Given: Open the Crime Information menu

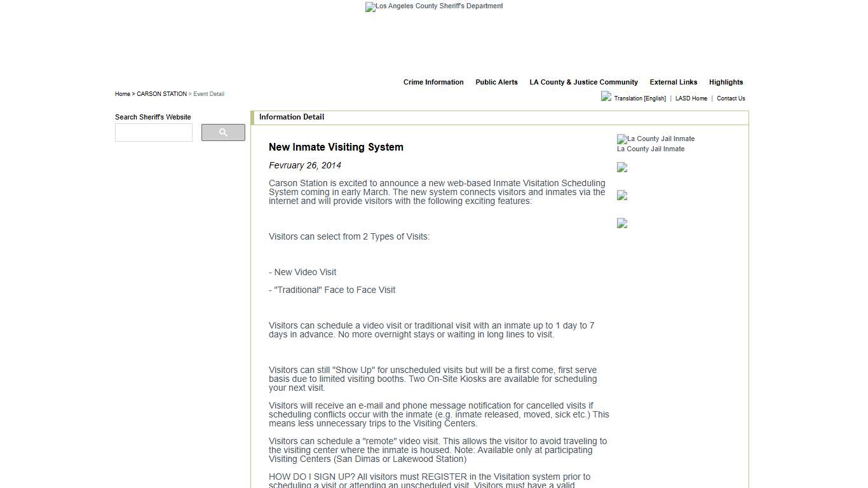Looking at the screenshot, I should [x=433, y=82].
